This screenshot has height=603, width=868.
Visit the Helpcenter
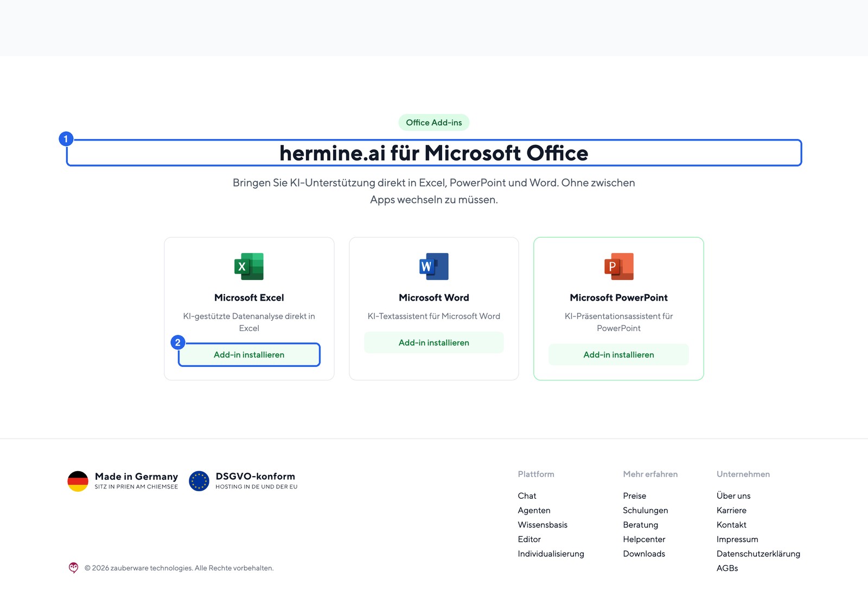(644, 539)
